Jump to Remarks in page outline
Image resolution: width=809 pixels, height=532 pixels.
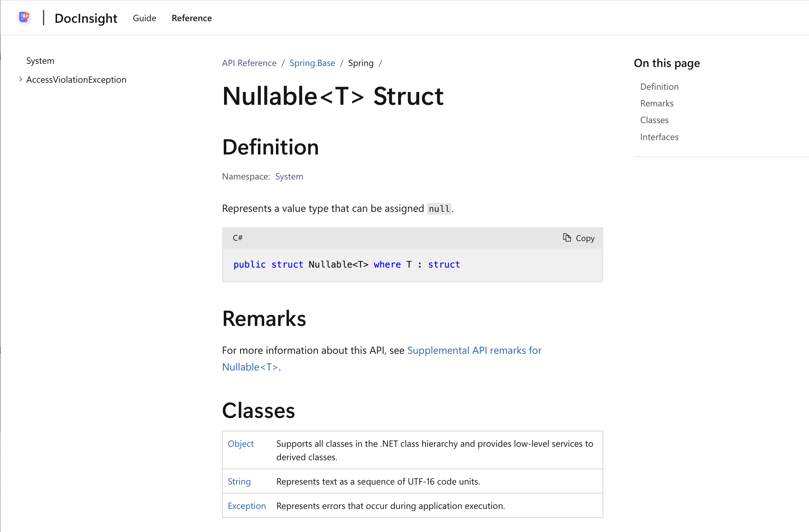pos(656,103)
